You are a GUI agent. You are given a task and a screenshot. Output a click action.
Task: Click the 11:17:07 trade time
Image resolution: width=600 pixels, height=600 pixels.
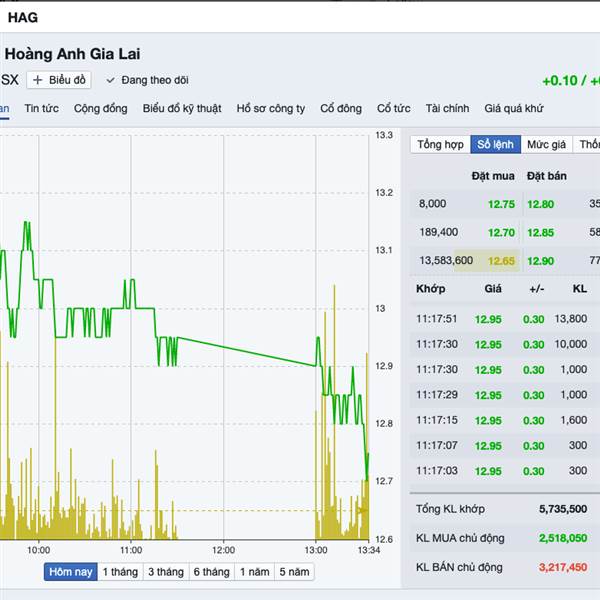pos(437,445)
